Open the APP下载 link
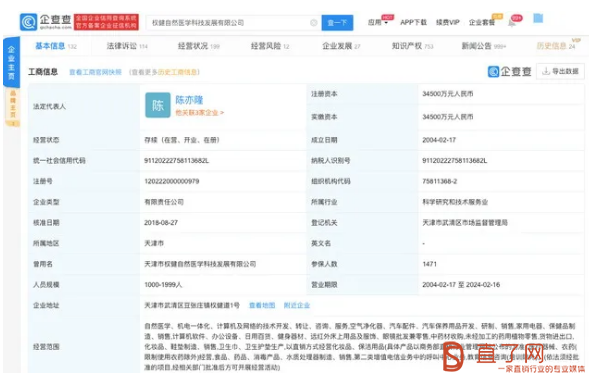589x378 pixels. tap(413, 23)
